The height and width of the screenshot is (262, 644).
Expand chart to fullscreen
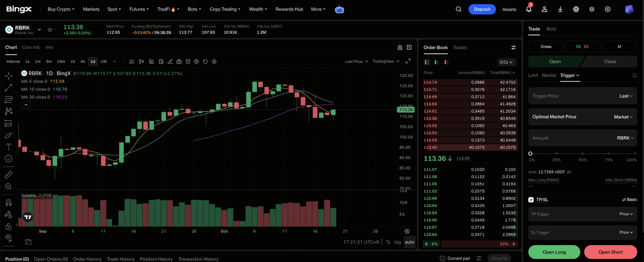pos(408,61)
